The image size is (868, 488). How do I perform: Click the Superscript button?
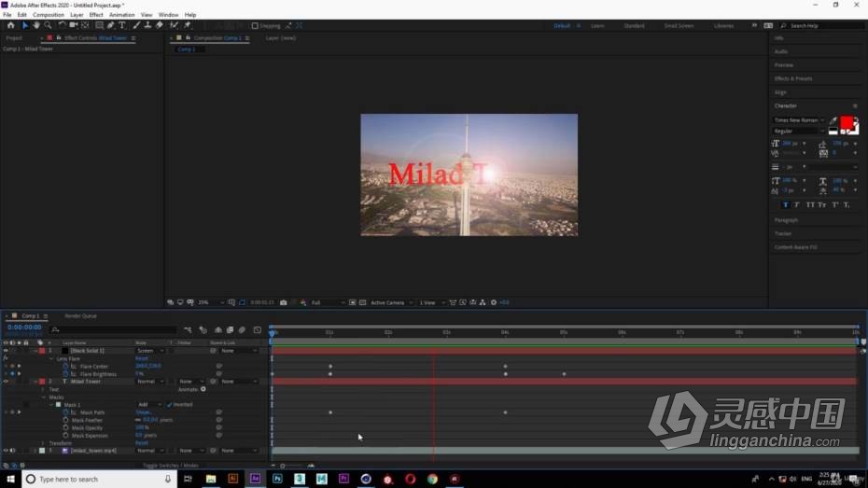point(834,205)
